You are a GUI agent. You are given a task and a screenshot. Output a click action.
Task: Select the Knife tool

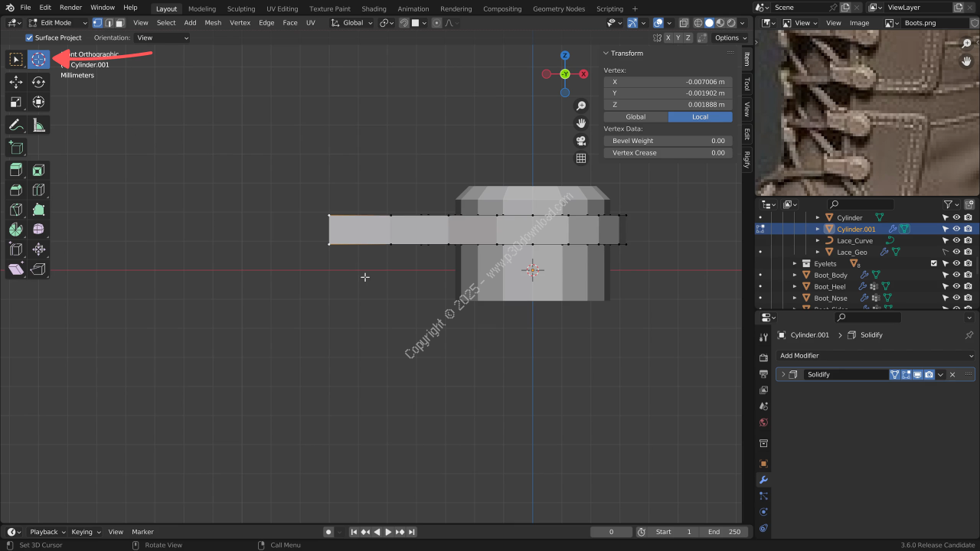(x=16, y=210)
